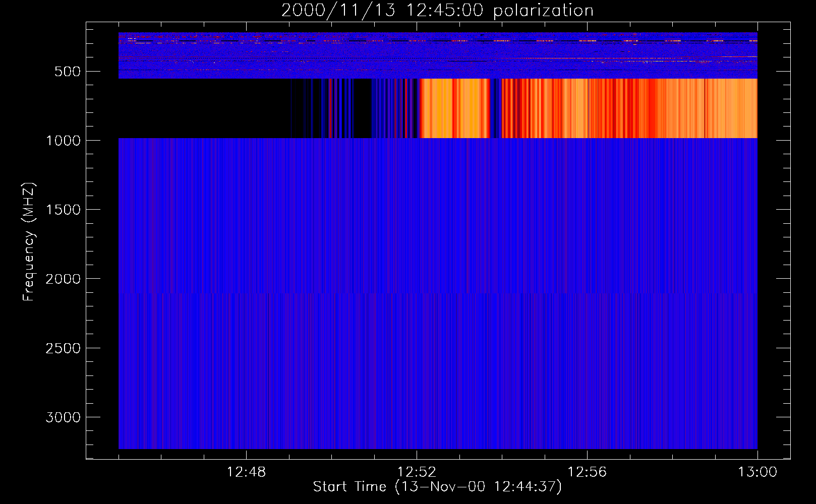Click the plot title '2000/11/13 12:45:00 polarization'
Screen dimensions: 816x504
[x=437, y=10]
